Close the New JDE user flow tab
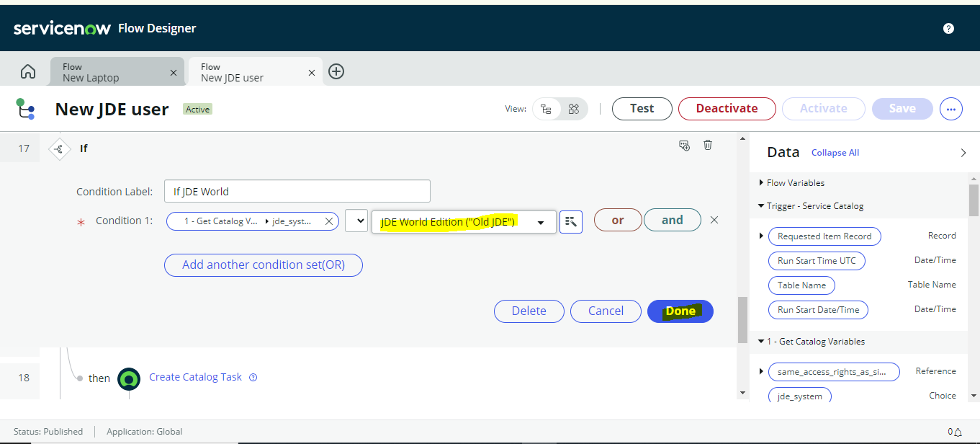The height and width of the screenshot is (444, 980). point(312,73)
